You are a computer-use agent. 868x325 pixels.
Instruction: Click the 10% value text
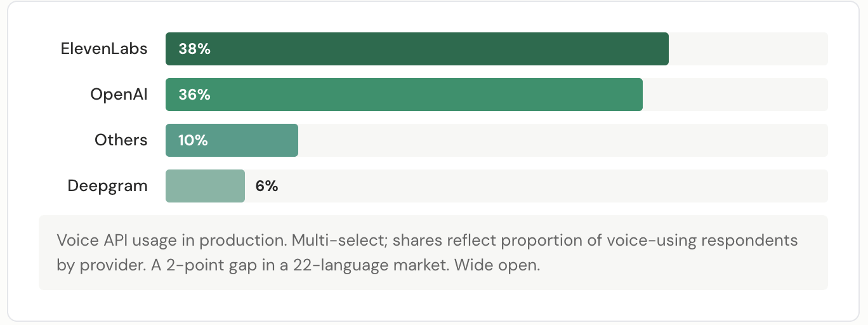(193, 140)
